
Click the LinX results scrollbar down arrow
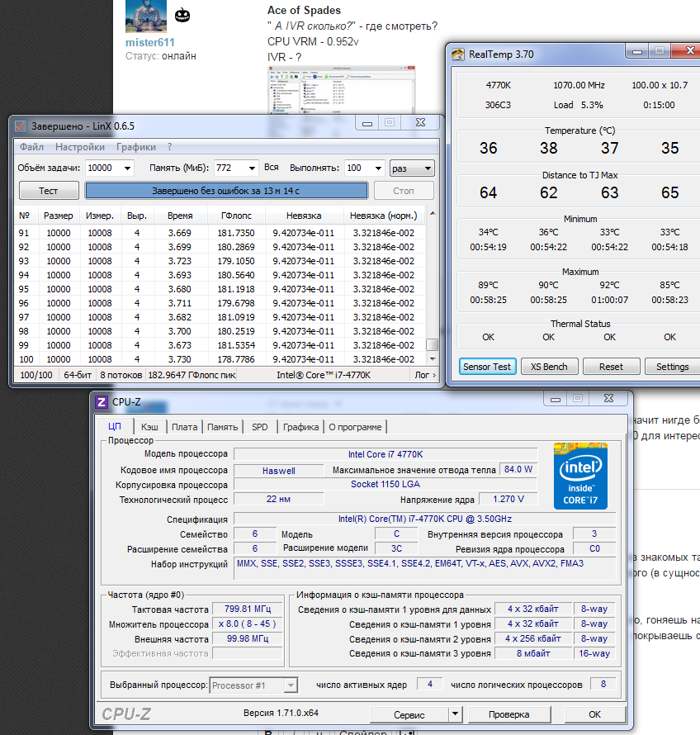tap(433, 359)
